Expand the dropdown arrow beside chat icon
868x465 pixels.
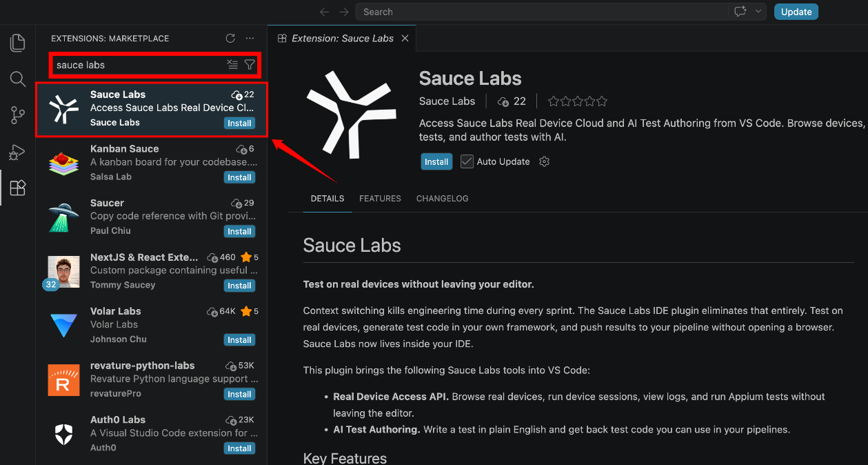758,12
